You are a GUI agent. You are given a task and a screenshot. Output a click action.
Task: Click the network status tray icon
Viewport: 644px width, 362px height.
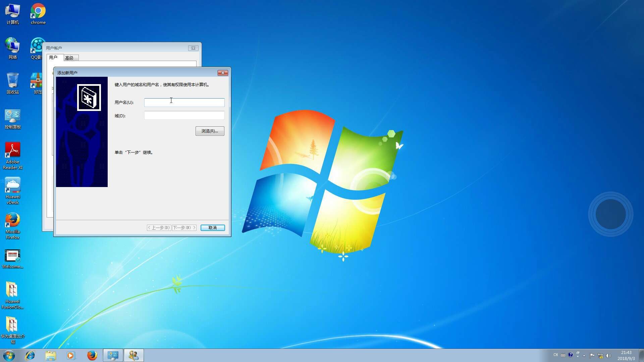pos(600,356)
